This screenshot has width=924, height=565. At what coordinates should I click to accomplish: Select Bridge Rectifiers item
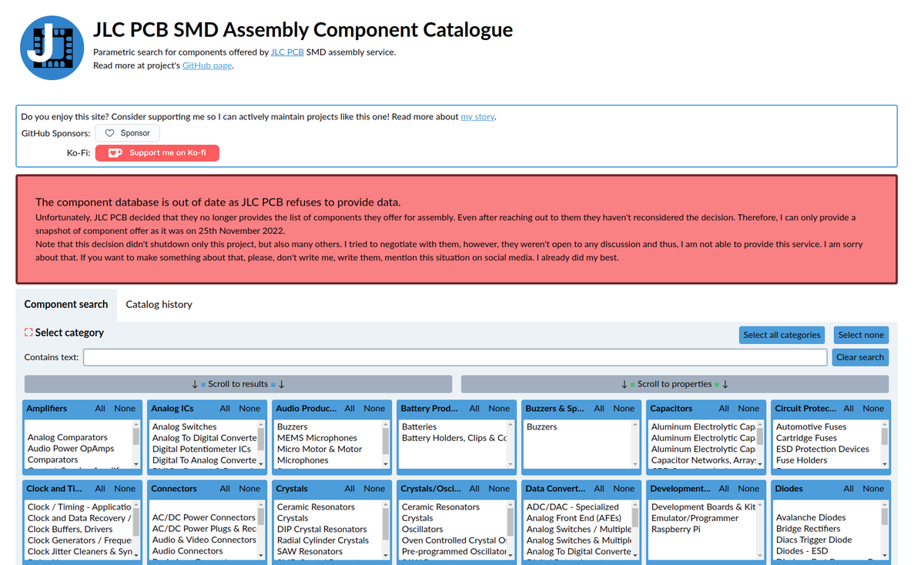tap(808, 529)
